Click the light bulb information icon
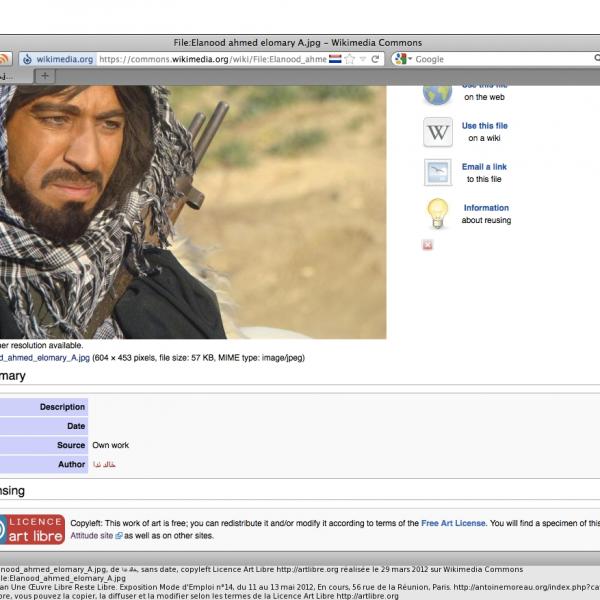The image size is (600, 600). coord(437,214)
